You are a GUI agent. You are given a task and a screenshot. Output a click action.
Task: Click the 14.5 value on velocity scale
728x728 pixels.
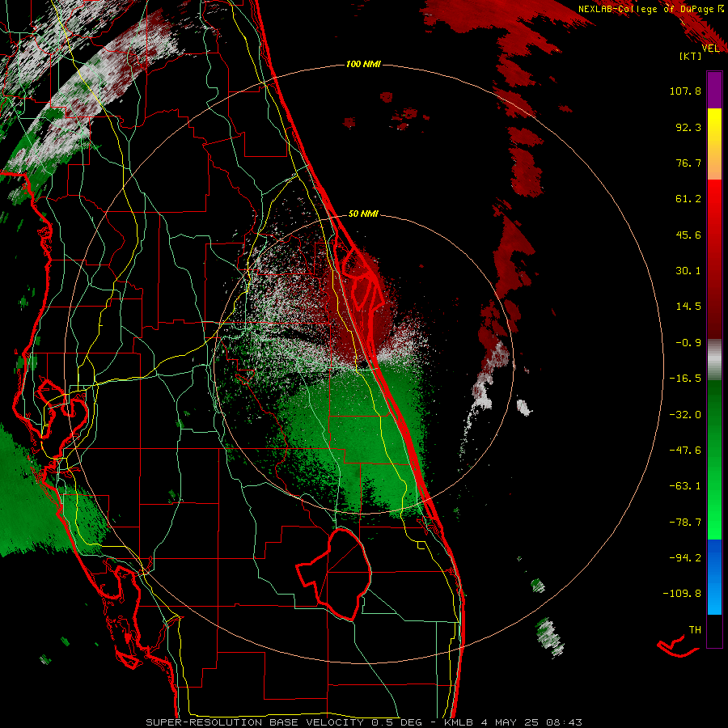point(688,307)
